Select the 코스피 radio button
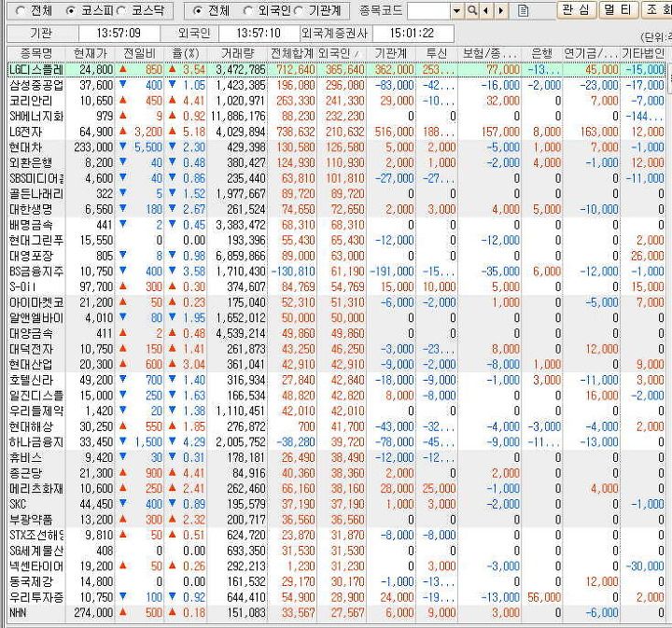The height and width of the screenshot is (628, 672). point(71,10)
